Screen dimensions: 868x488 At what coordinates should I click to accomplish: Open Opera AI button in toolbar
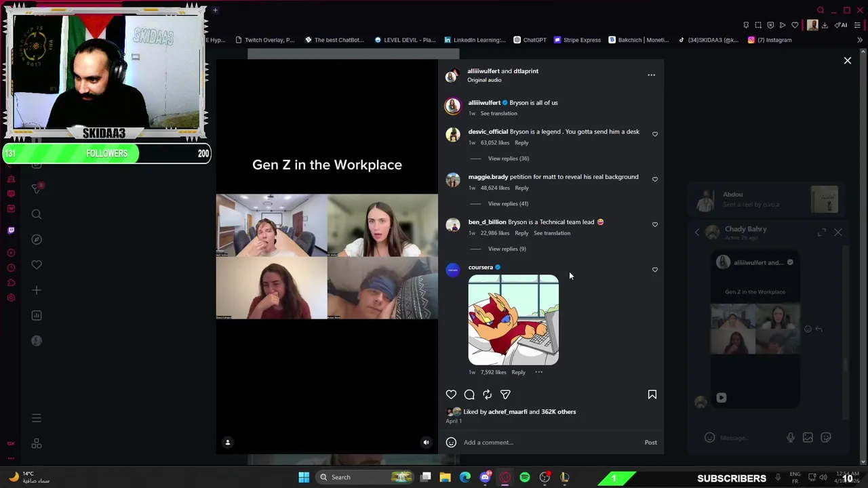pyautogui.click(x=841, y=25)
